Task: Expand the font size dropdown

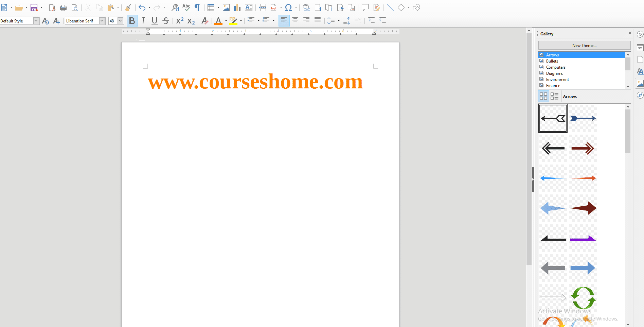Action: tap(120, 21)
